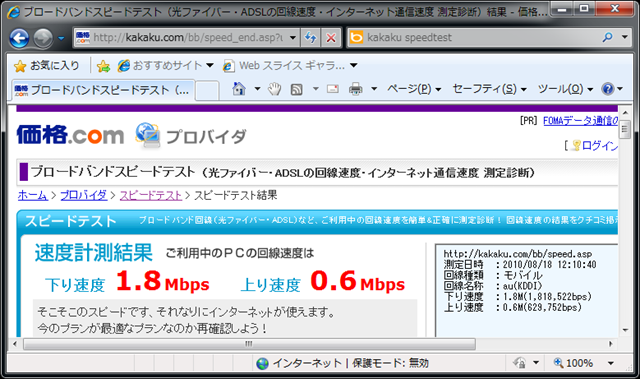Click the search magnifier icon
This screenshot has width=640, height=379.
(x=607, y=37)
